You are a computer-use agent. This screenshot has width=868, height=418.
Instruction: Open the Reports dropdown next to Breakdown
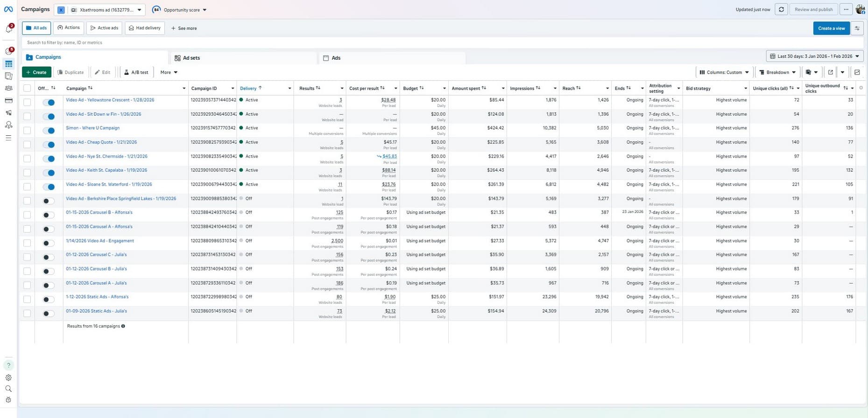(812, 72)
